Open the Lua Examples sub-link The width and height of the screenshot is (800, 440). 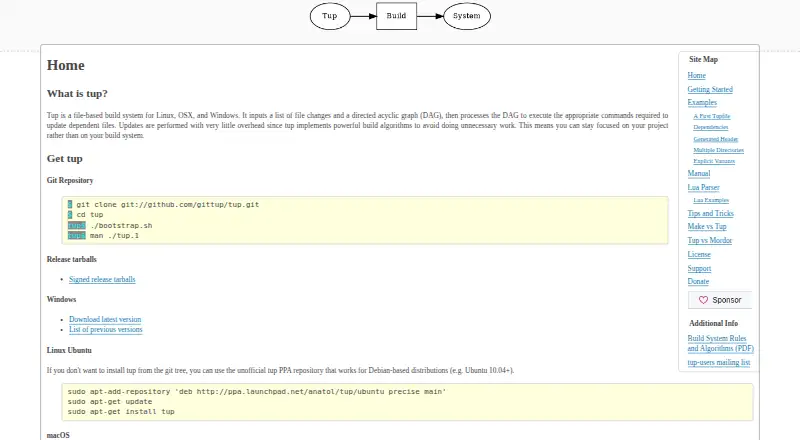(711, 200)
